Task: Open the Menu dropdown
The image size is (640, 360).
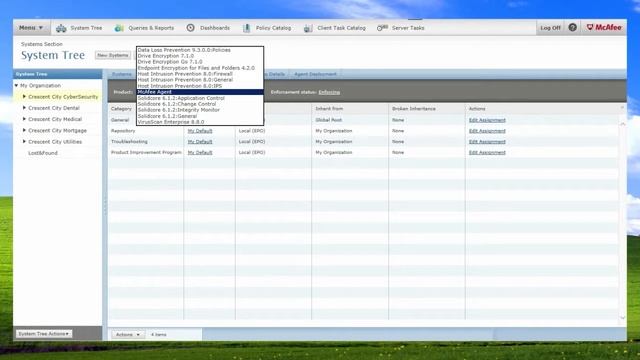Action: (x=31, y=28)
